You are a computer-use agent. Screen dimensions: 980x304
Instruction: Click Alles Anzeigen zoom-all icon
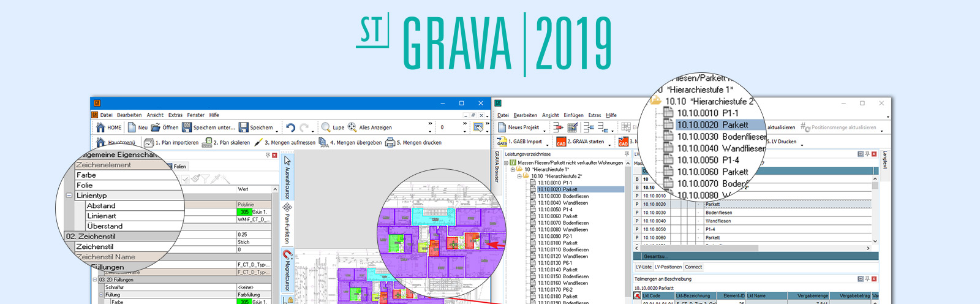pos(352,127)
